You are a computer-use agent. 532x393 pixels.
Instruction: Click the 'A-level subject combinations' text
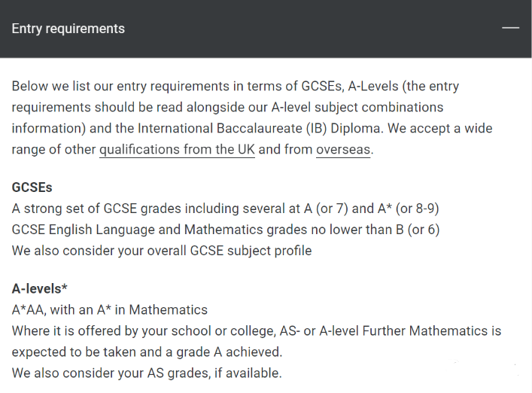point(357,107)
